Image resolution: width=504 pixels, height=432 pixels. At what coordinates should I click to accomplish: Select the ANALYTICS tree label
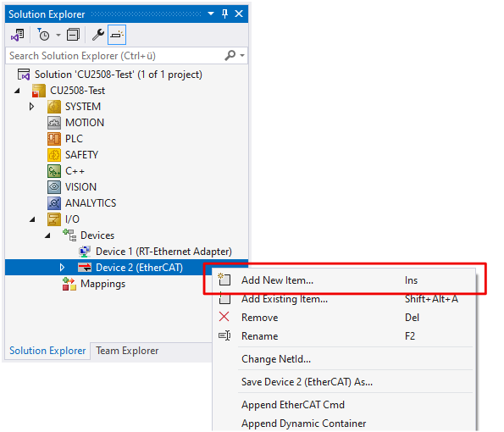tap(91, 203)
